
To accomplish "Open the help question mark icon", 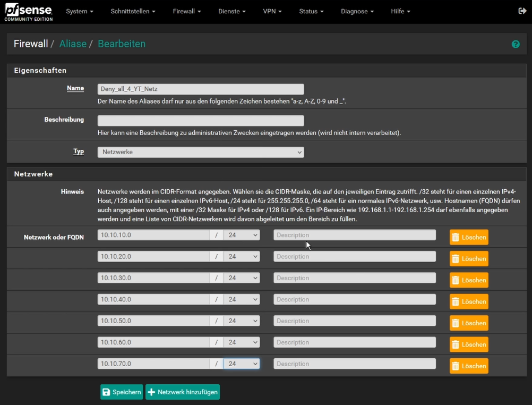I will 516,44.
